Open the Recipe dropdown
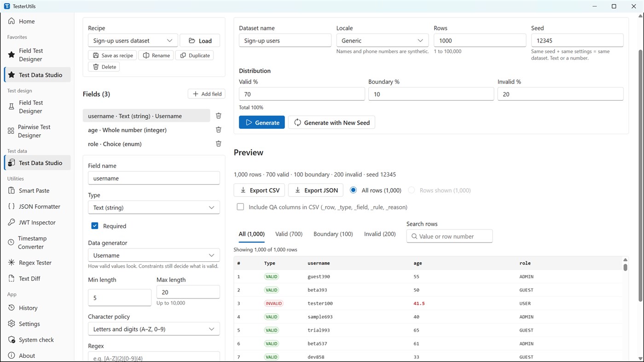 132,40
